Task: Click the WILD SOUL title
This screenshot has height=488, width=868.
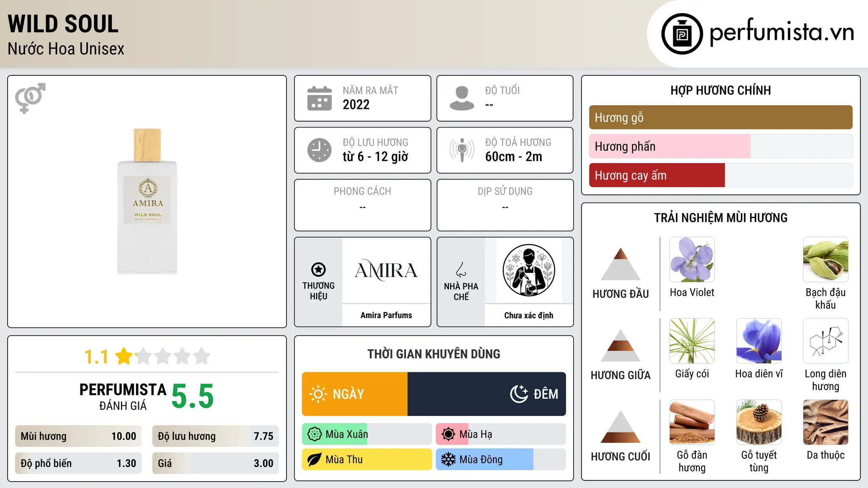Action: click(63, 24)
